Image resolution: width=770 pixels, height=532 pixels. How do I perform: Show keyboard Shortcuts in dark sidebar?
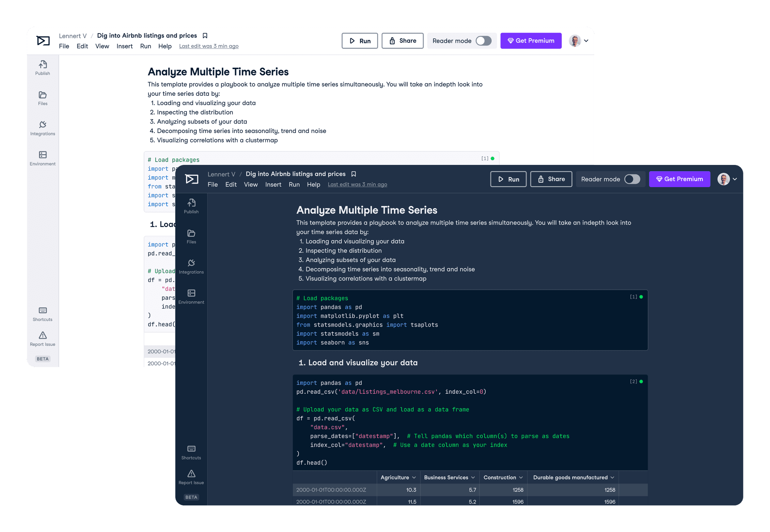[x=191, y=452]
